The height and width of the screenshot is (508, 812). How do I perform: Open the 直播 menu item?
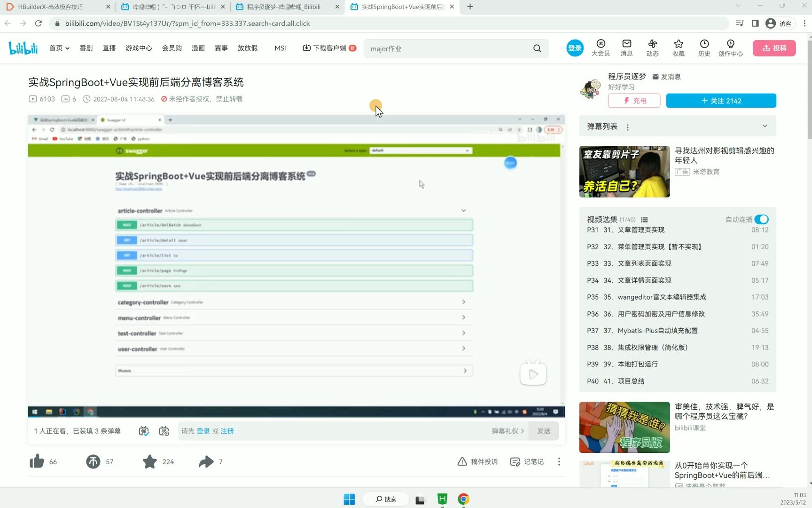coord(109,48)
